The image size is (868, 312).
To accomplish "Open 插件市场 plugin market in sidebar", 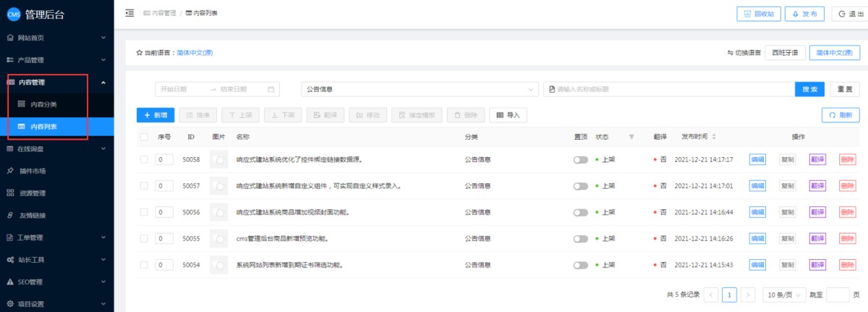I will pos(32,172).
